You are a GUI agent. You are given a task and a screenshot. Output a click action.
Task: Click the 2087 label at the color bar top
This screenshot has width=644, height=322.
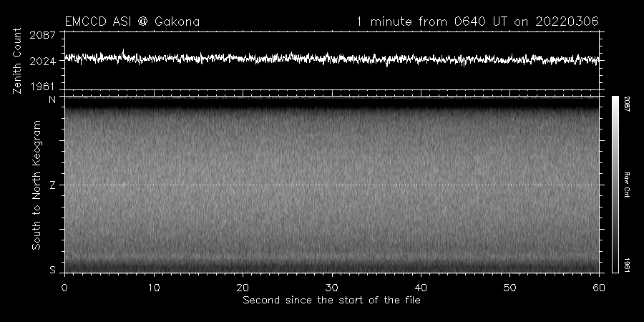pos(627,104)
